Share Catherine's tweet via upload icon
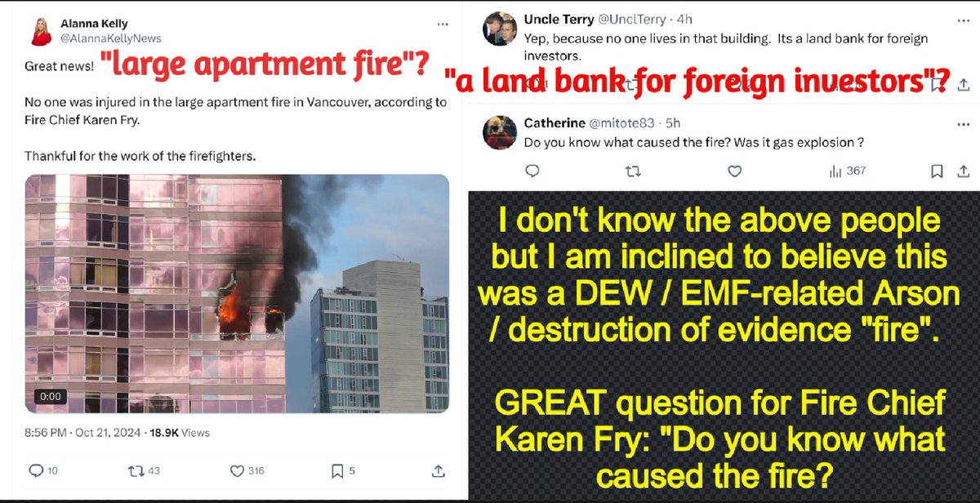The height and width of the screenshot is (503, 980). (964, 171)
